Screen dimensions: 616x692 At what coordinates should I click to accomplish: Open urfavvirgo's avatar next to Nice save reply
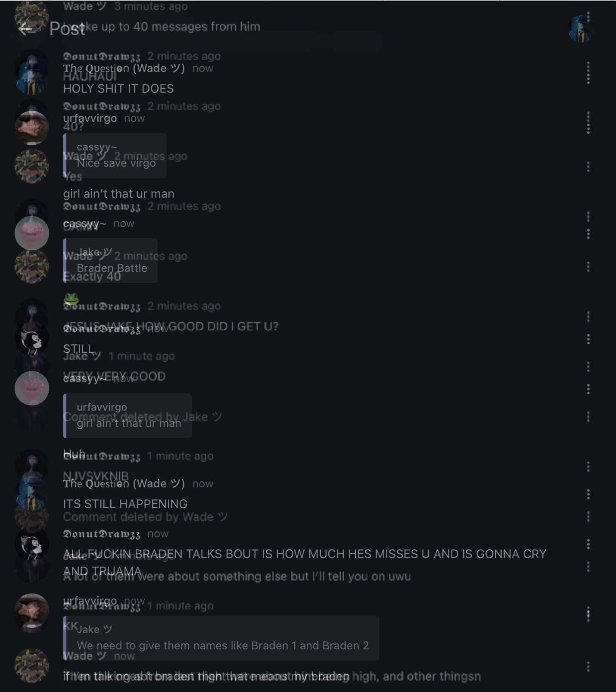click(31, 128)
